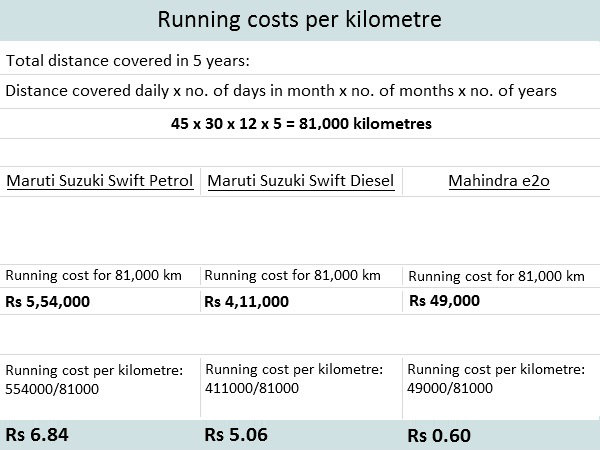Select the 45 x 30 x 12 x 5 calculation

[x=299, y=126]
